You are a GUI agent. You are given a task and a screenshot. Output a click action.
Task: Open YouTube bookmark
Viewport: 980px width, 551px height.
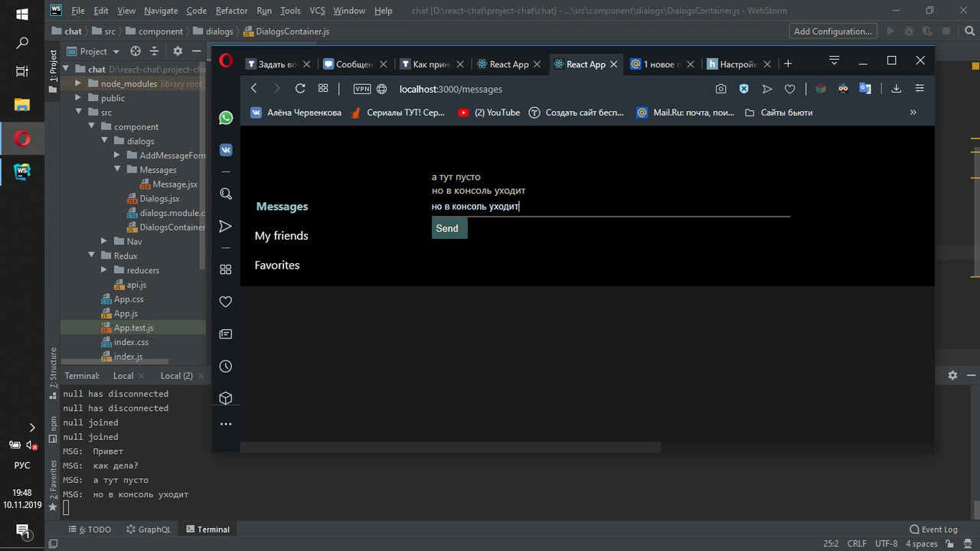(489, 112)
